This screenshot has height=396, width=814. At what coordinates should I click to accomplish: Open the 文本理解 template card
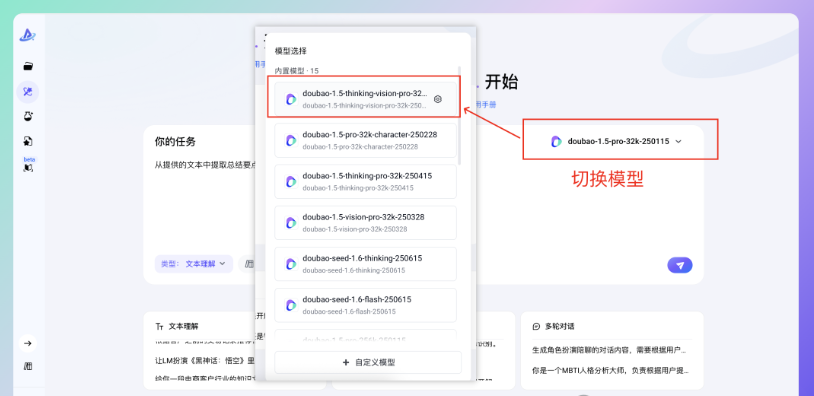pyautogui.click(x=235, y=350)
